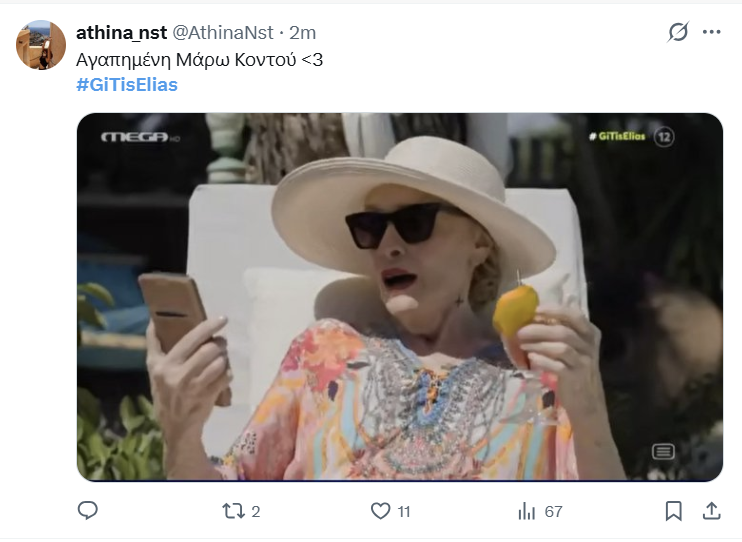Repost this tweet via retweet icon
The width and height of the screenshot is (742, 542).
pos(233,511)
